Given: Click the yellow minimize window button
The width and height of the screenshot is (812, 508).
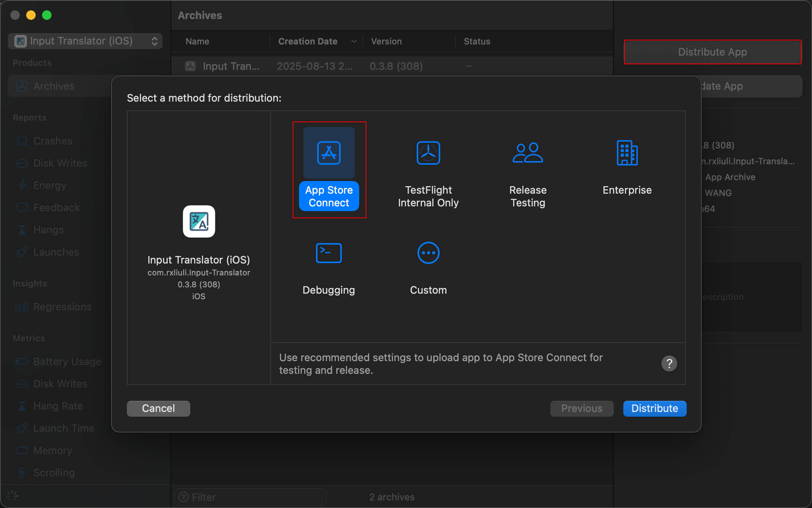Looking at the screenshot, I should (x=31, y=15).
